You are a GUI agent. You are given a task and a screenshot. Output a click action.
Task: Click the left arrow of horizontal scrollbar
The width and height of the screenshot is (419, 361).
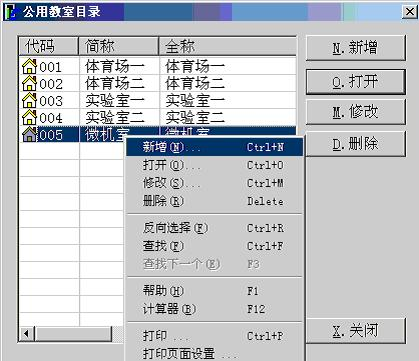(x=27, y=333)
